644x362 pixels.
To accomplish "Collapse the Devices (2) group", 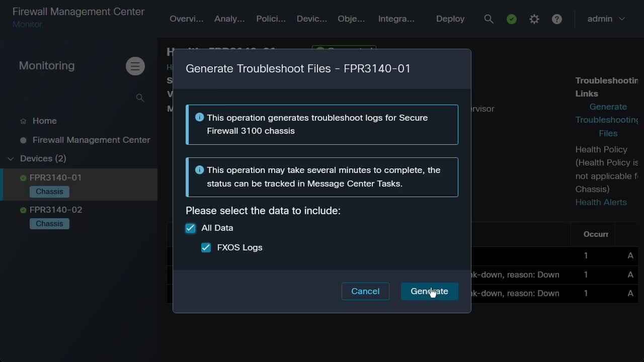I will point(11,159).
